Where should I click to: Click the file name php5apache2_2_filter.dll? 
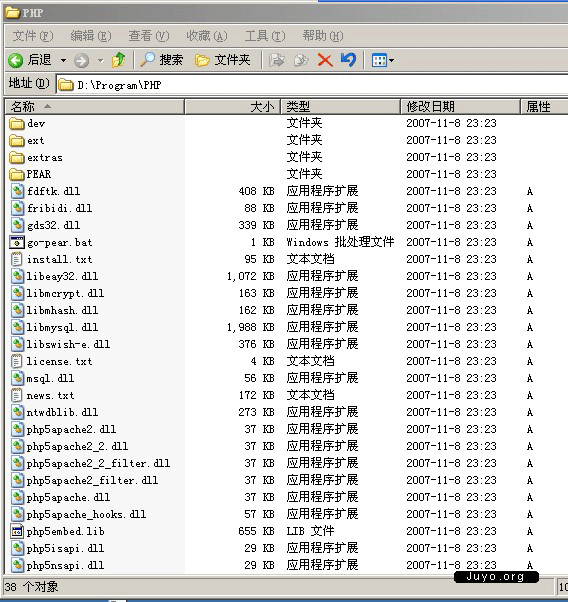pos(98,463)
